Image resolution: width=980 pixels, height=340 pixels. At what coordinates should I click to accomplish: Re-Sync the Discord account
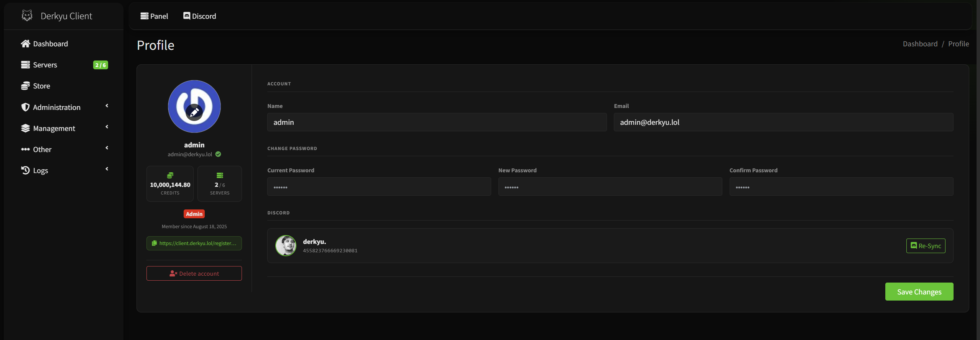[x=926, y=246]
